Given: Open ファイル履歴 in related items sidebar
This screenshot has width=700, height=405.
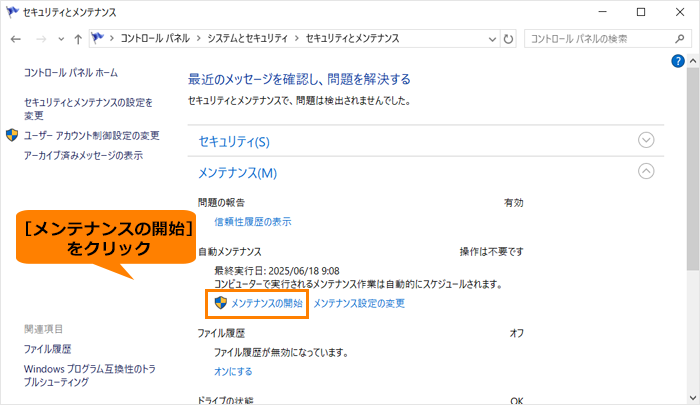Looking at the screenshot, I should pyautogui.click(x=47, y=349).
